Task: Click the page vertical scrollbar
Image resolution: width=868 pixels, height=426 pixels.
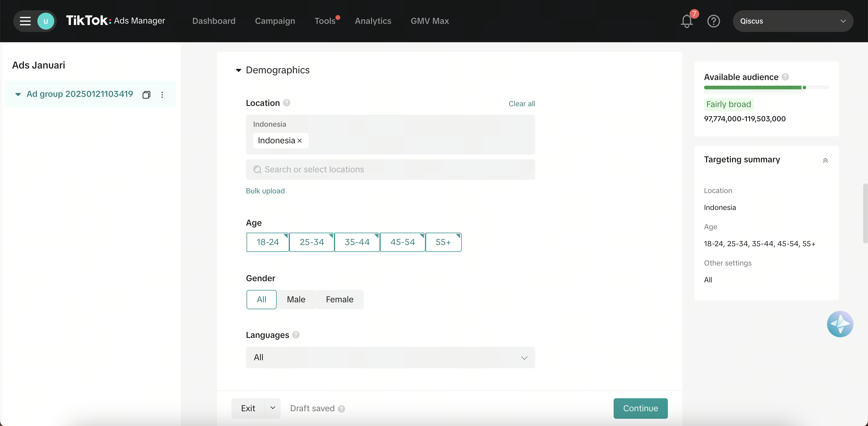Action: coord(865,213)
